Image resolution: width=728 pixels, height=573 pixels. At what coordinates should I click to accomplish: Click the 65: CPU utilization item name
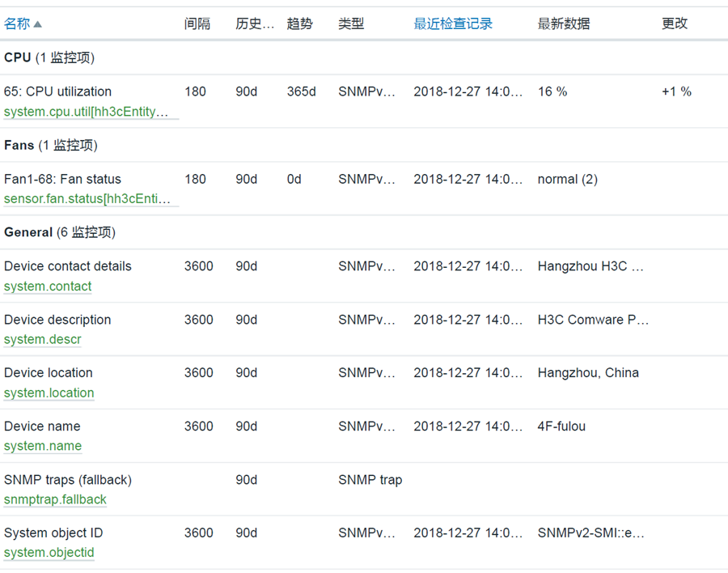tap(57, 91)
